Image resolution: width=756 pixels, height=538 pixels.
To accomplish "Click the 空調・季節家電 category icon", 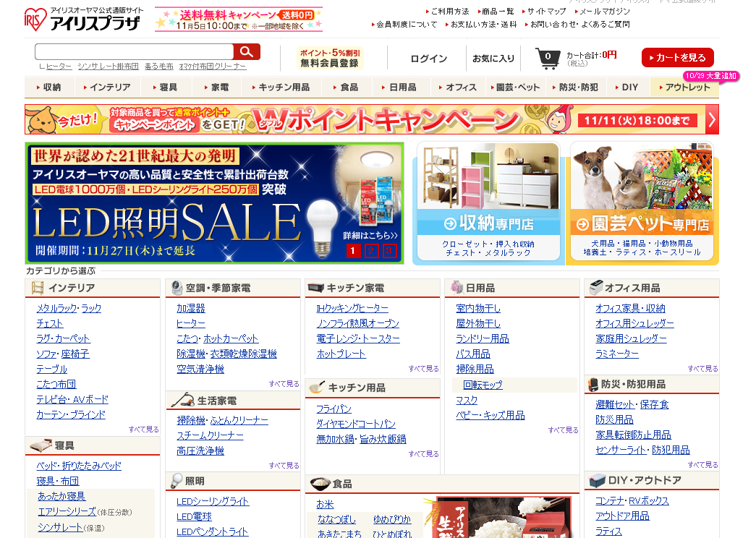I will 177,288.
